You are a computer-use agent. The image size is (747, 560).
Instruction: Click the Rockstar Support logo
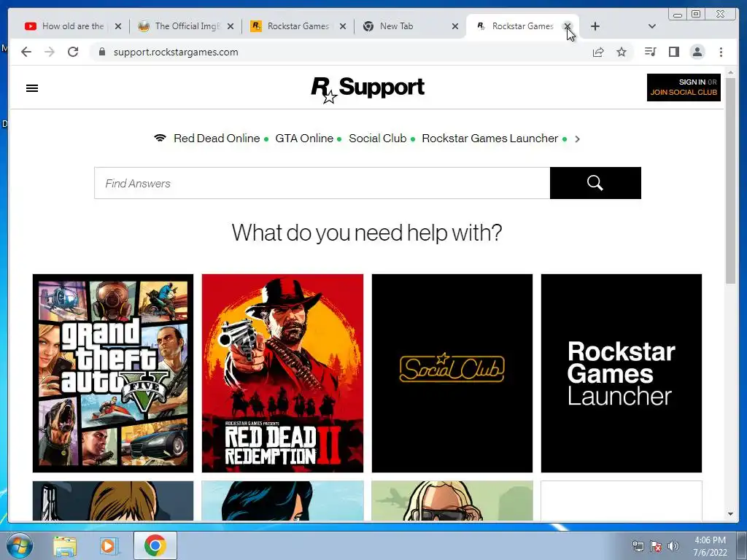click(x=368, y=89)
